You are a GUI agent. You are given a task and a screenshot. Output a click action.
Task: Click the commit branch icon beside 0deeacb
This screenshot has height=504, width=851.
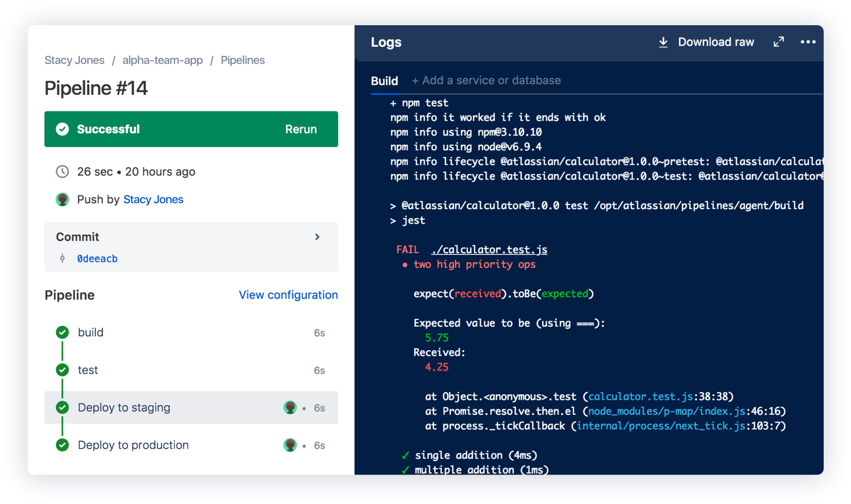(x=63, y=258)
